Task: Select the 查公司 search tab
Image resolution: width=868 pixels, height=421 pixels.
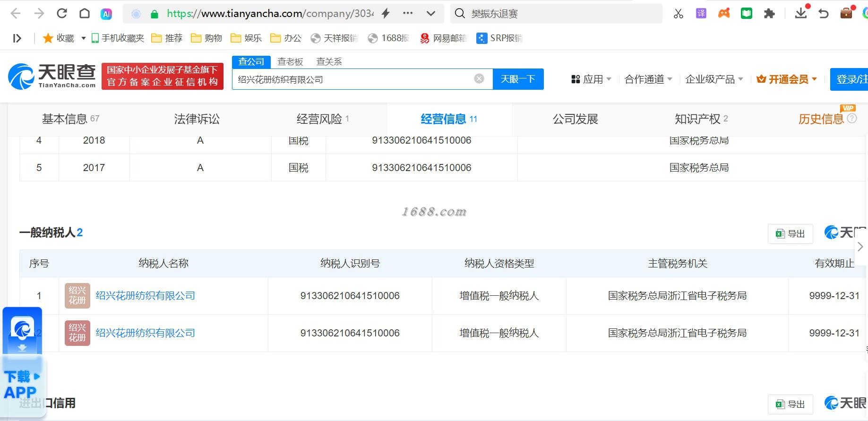Action: (251, 62)
